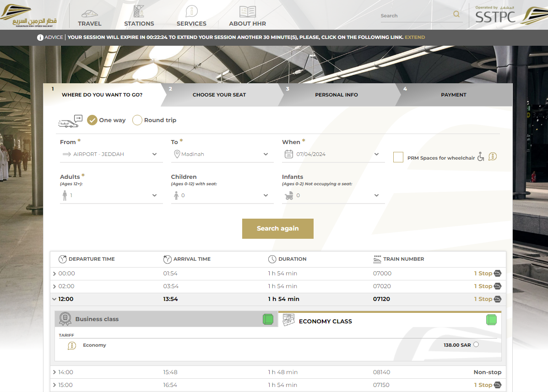
Task: Select the Round trip option
Action: (137, 120)
